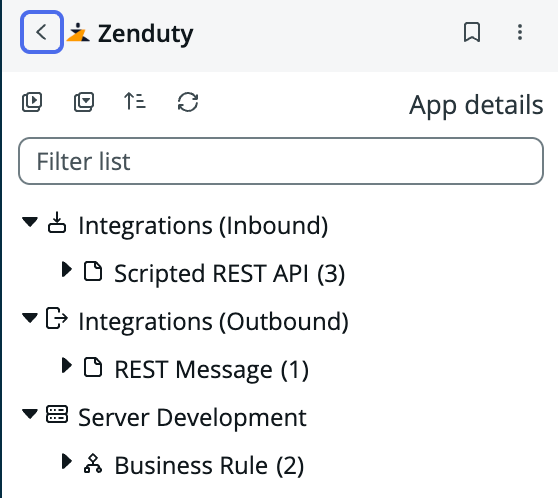Expand Scripted REST API (3)

(x=67, y=269)
